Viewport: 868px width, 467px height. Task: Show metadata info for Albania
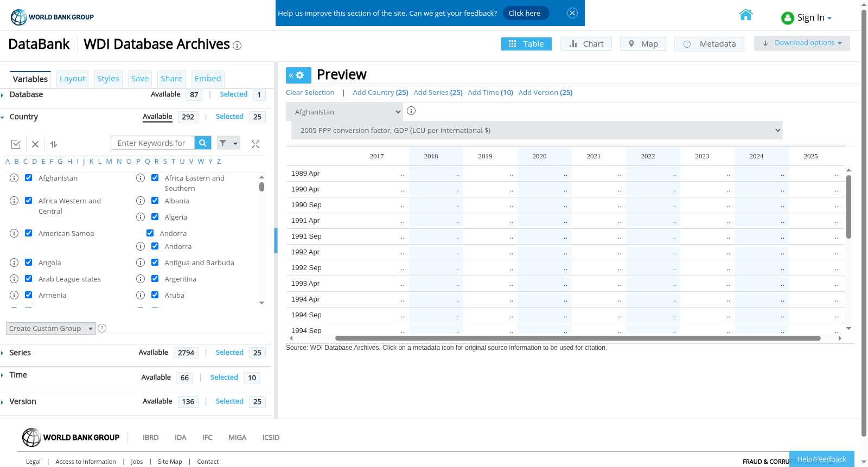(141, 201)
